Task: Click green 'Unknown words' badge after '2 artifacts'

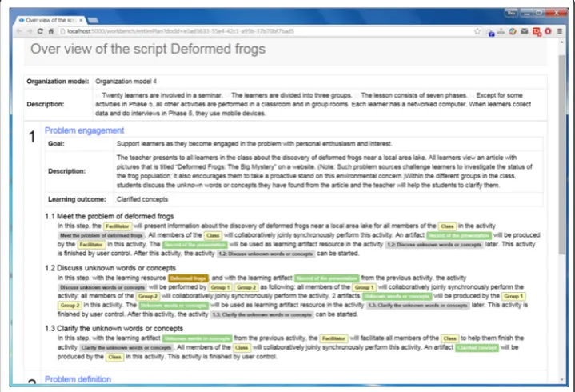Action: point(397,296)
